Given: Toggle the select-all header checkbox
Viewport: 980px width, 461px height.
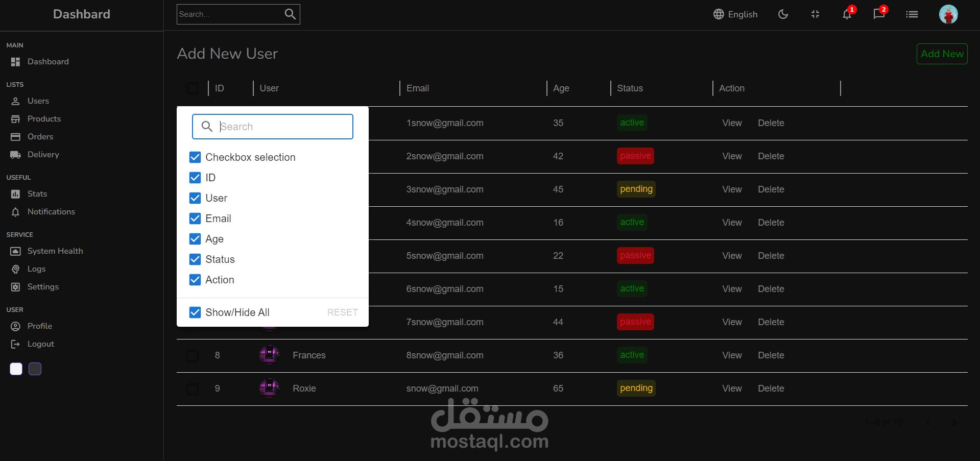Looking at the screenshot, I should pyautogui.click(x=193, y=88).
